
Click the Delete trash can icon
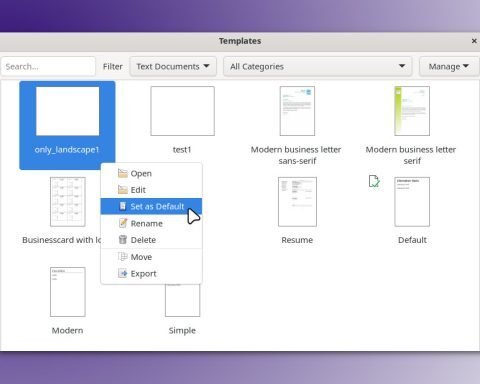[123, 239]
